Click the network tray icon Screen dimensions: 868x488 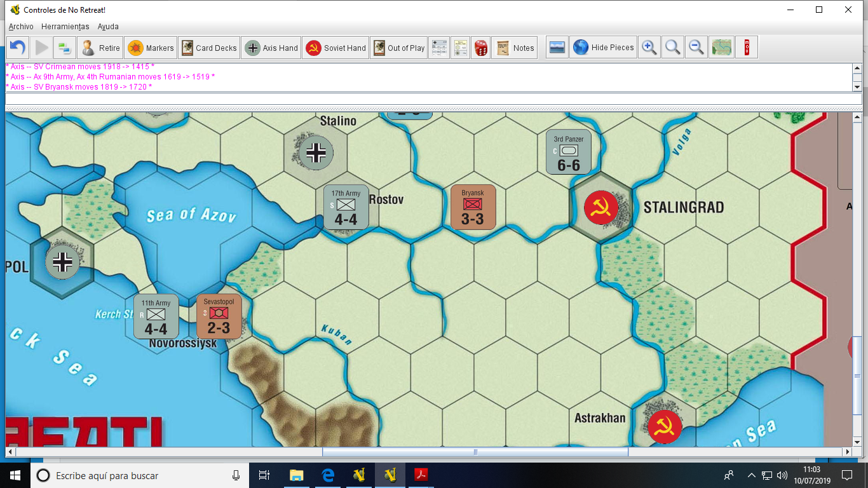[x=767, y=475]
